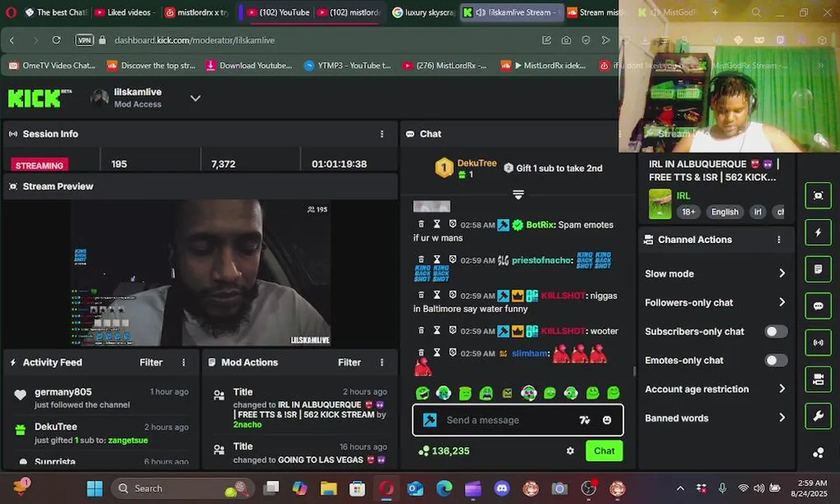Click the browser address bar URL
The width and height of the screenshot is (840, 504).
point(194,41)
